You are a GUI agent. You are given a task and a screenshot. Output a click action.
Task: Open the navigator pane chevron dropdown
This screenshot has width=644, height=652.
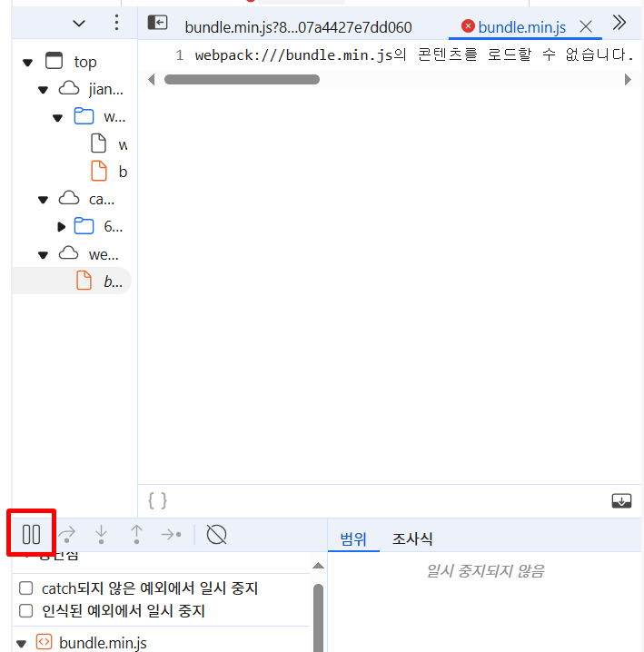[x=79, y=23]
